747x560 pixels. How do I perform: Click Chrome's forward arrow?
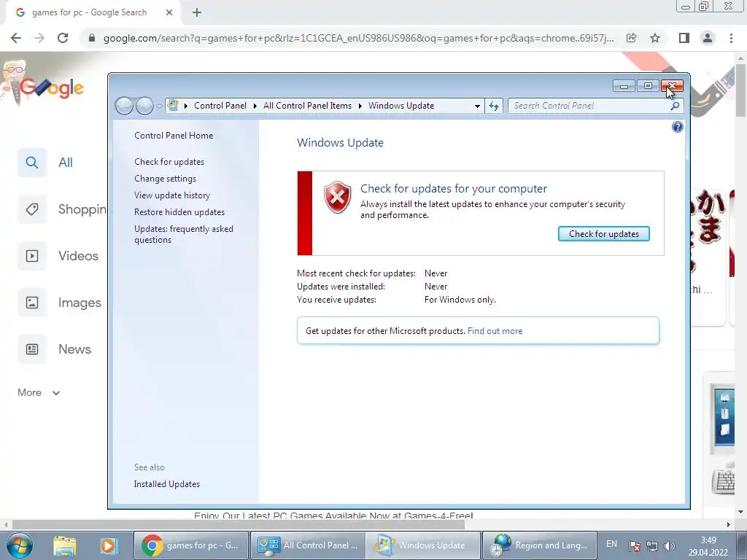(39, 38)
